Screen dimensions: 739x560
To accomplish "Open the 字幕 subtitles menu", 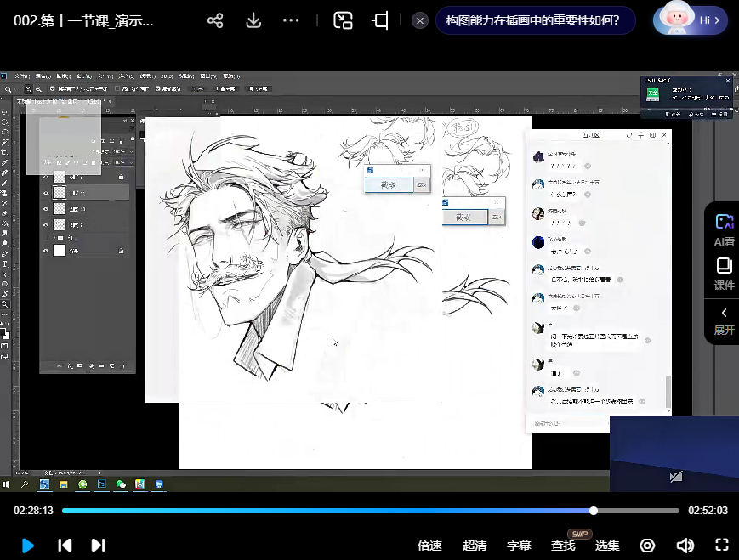I will [x=519, y=546].
